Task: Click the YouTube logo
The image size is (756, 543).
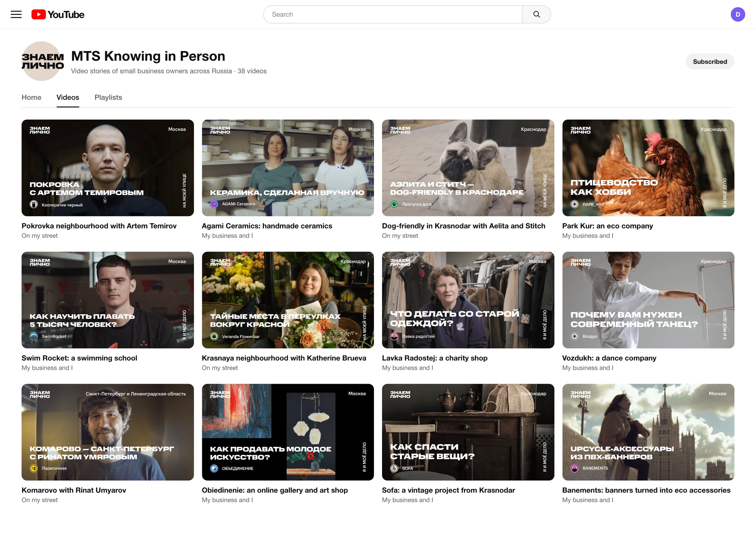Action: click(x=58, y=14)
